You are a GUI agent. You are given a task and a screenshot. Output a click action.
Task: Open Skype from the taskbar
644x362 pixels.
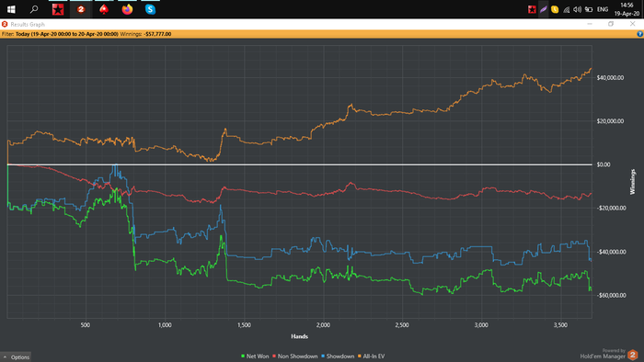click(150, 9)
